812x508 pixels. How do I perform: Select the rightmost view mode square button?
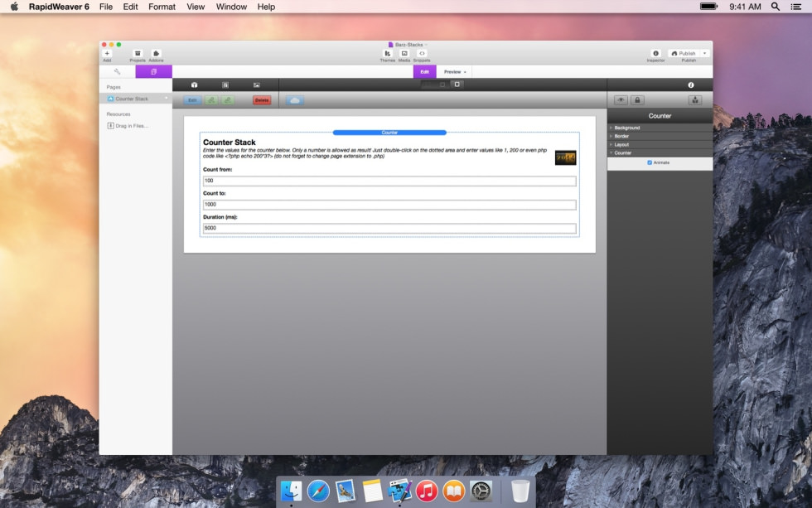point(457,85)
